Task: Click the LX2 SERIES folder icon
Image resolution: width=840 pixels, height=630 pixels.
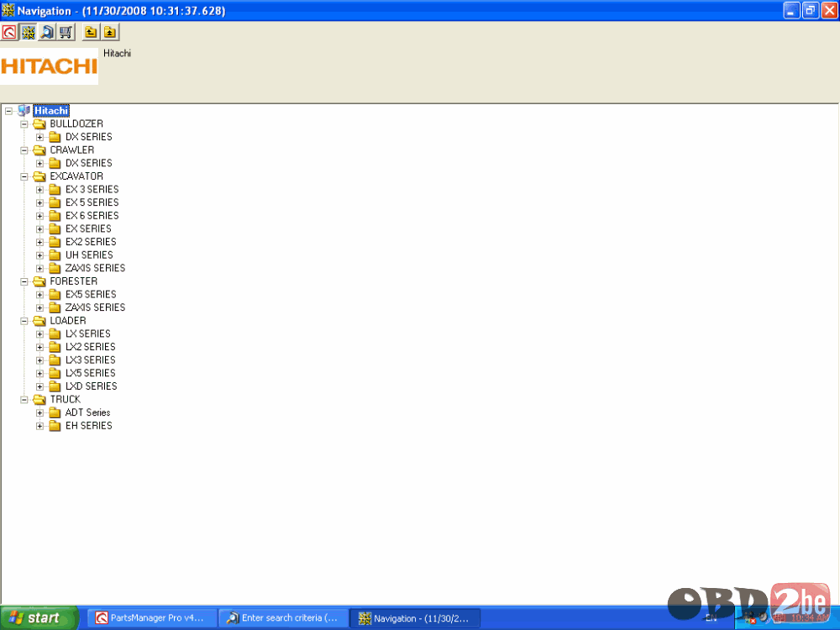Action: (x=55, y=347)
